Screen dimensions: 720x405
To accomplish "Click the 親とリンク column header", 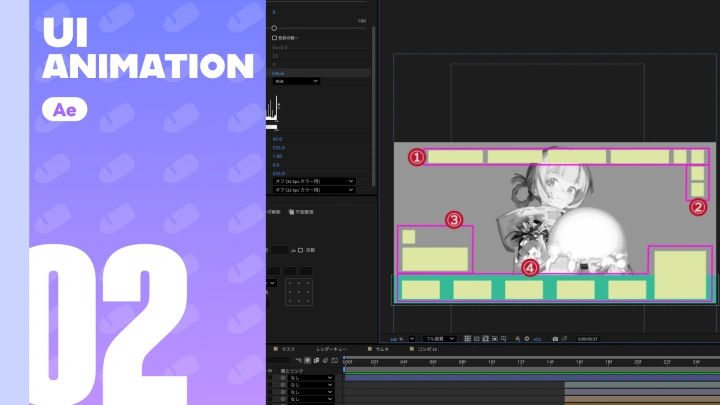I will coord(292,371).
